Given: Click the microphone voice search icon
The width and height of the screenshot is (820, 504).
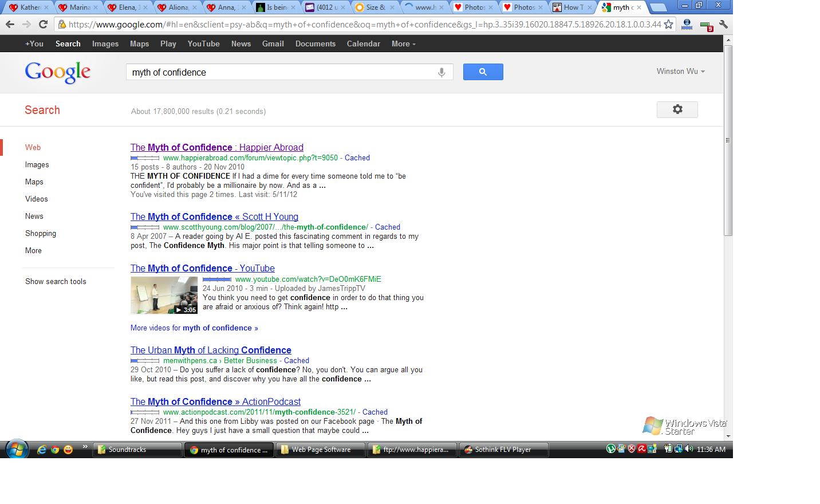Looking at the screenshot, I should [x=441, y=72].
